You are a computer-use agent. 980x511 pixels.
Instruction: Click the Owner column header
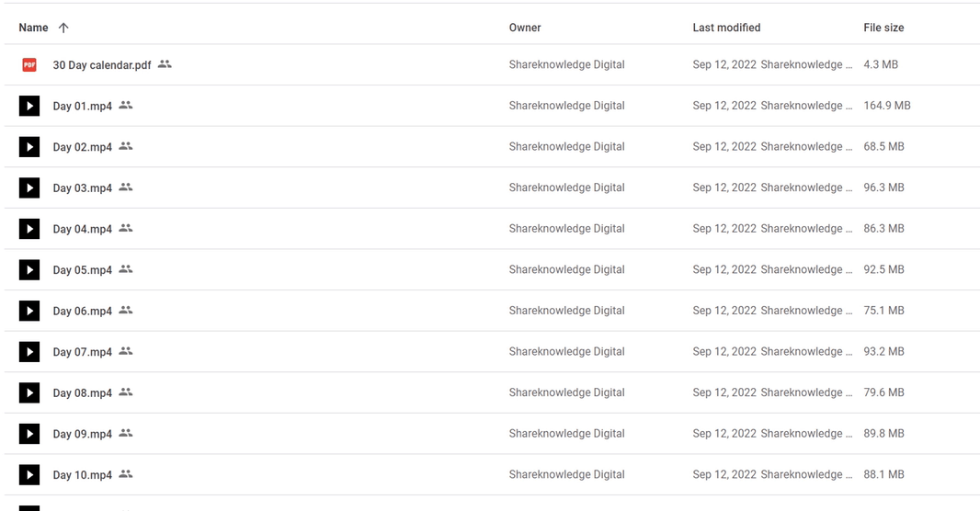(x=525, y=28)
